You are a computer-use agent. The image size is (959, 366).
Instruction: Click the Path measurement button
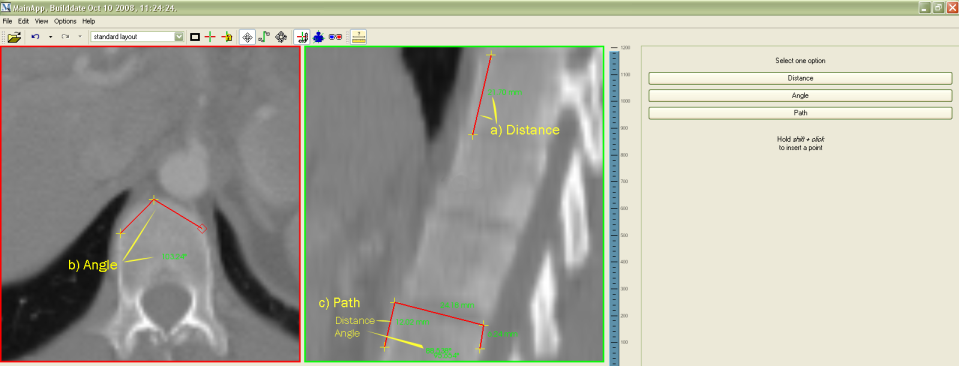click(x=800, y=113)
